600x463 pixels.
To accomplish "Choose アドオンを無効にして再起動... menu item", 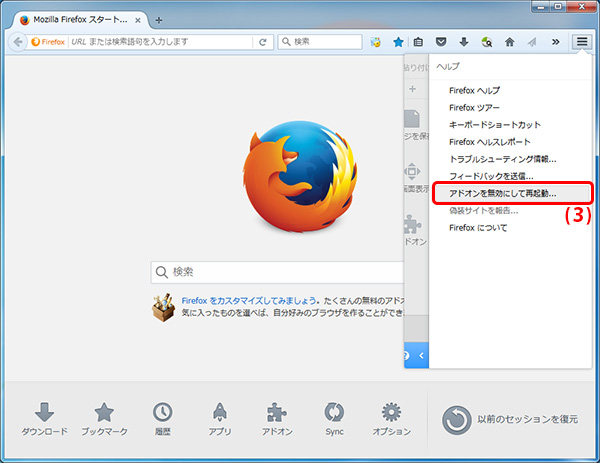I will 512,194.
